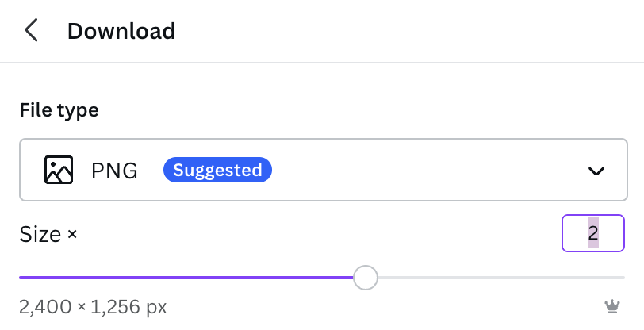Click the PNG text in file type selector

point(114,170)
